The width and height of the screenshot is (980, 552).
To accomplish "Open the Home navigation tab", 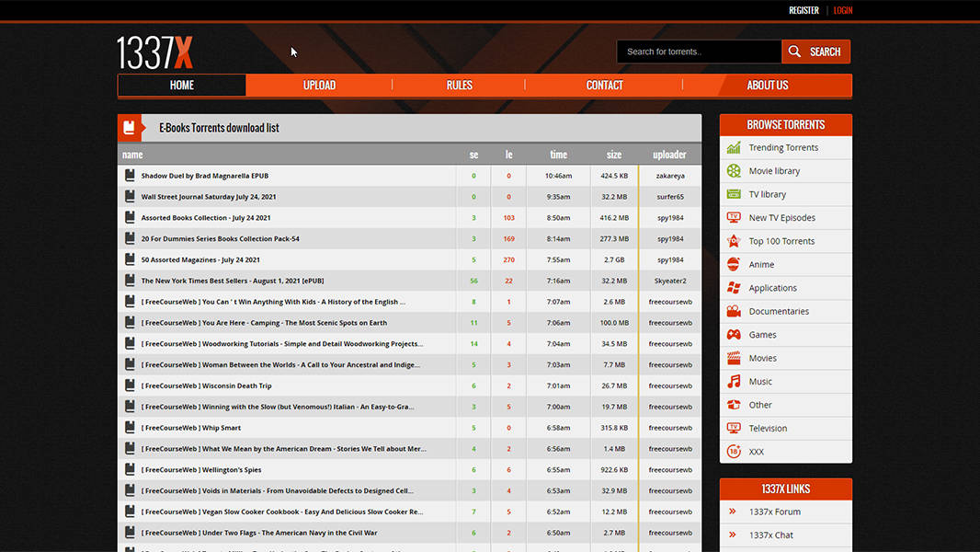I will pyautogui.click(x=182, y=85).
